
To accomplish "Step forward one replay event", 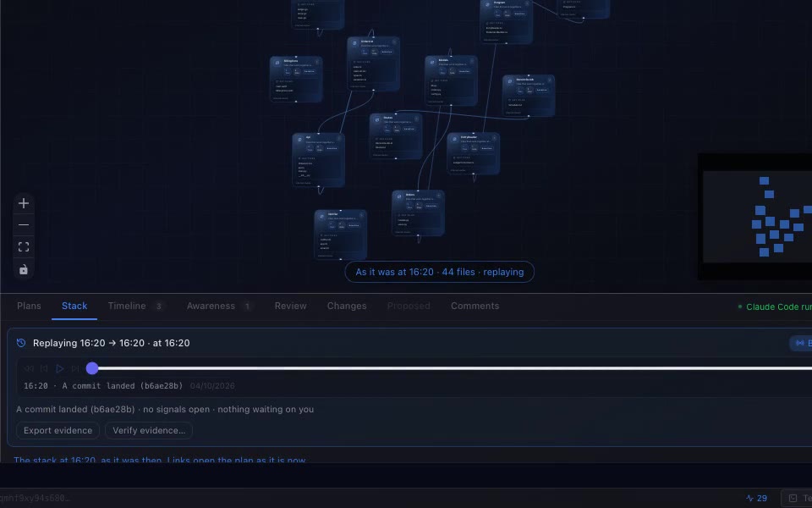I will pos(75,368).
